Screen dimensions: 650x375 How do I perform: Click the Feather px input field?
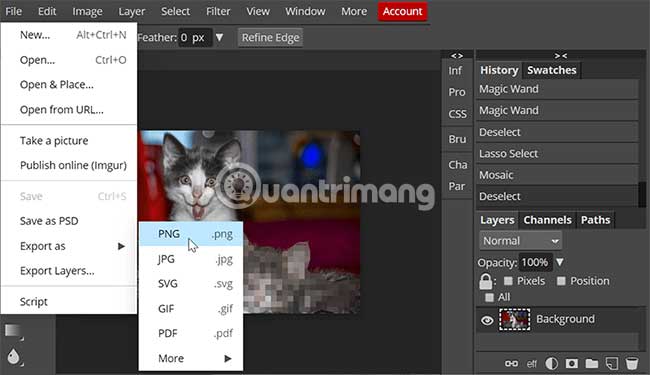pos(195,38)
